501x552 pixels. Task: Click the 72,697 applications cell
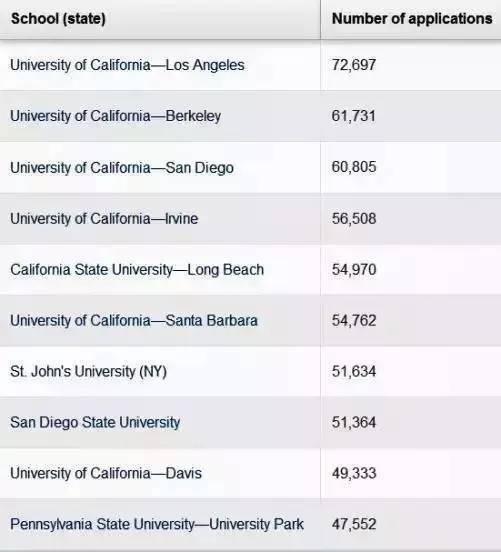pos(354,65)
